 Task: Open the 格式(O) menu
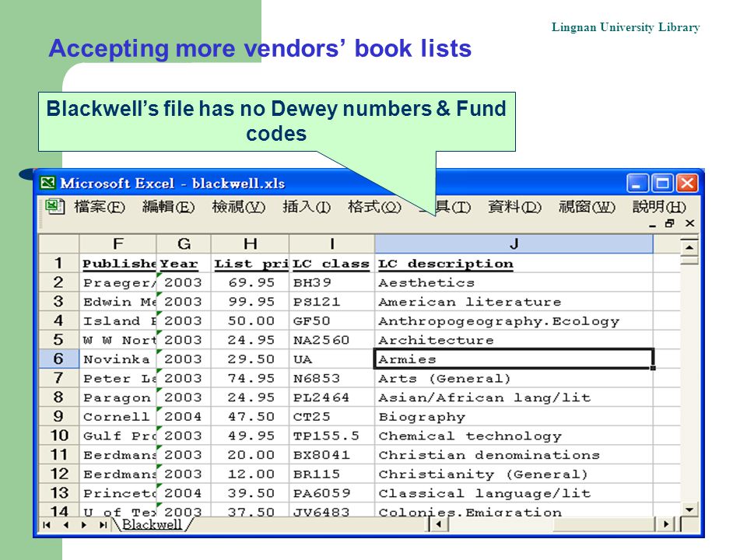click(x=374, y=207)
